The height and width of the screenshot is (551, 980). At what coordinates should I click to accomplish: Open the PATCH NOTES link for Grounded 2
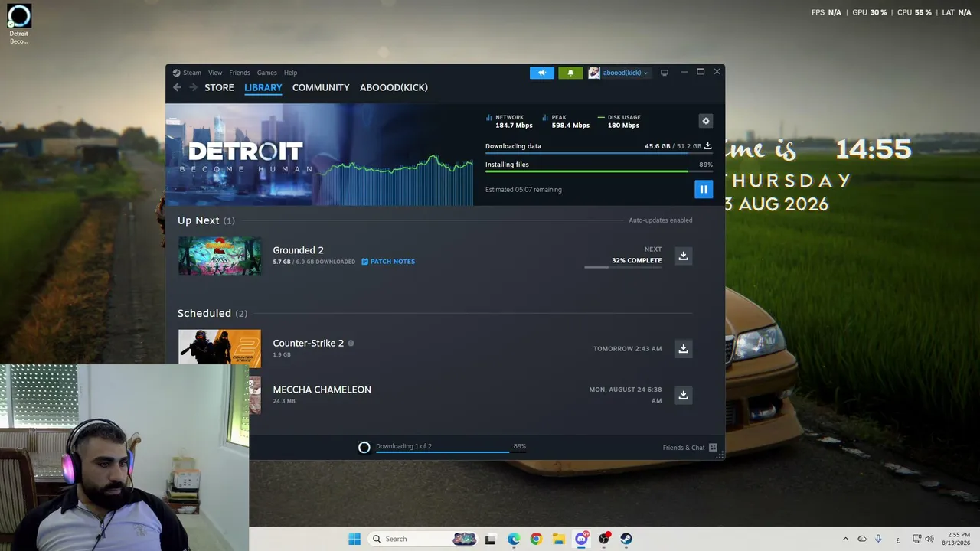(393, 262)
